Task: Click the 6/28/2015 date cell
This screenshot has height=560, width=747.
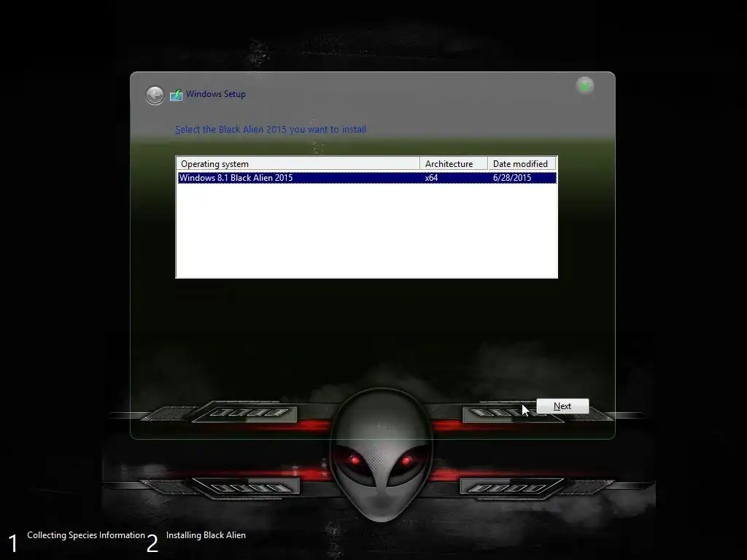Action: 511,178
